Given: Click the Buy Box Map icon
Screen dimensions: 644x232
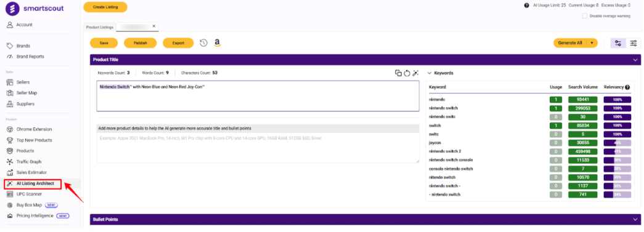Looking at the screenshot, I should coord(10,205).
